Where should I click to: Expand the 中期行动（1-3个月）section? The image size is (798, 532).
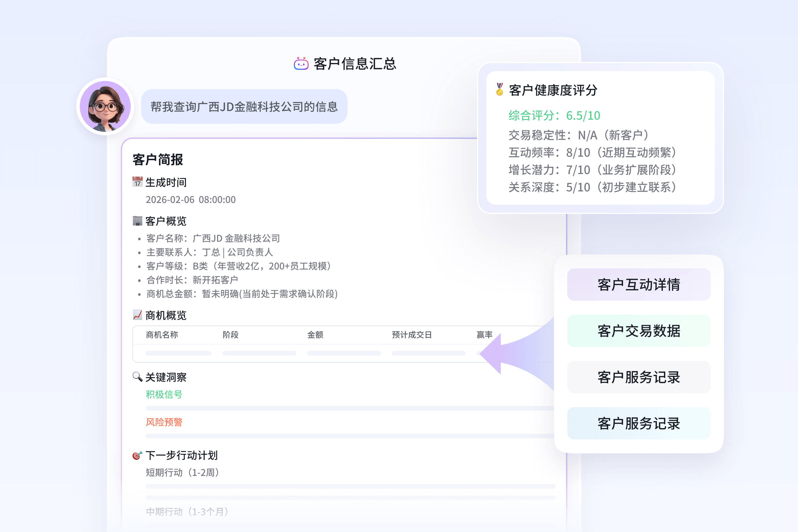click(186, 512)
